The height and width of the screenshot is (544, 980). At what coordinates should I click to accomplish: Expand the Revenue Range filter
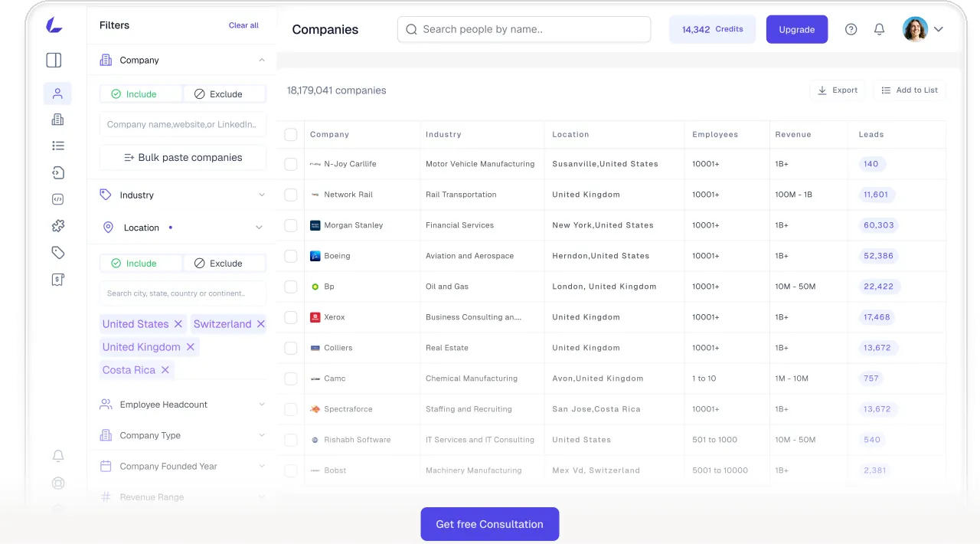261,497
